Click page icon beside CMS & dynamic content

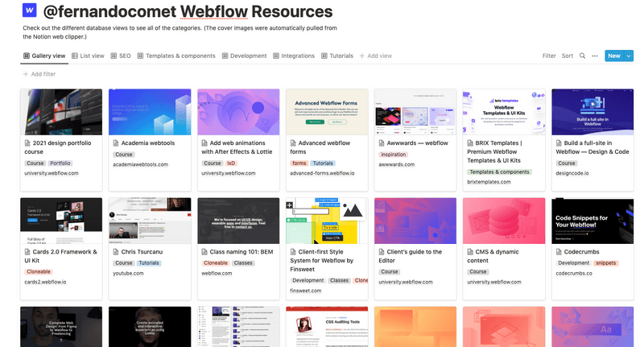(x=470, y=252)
